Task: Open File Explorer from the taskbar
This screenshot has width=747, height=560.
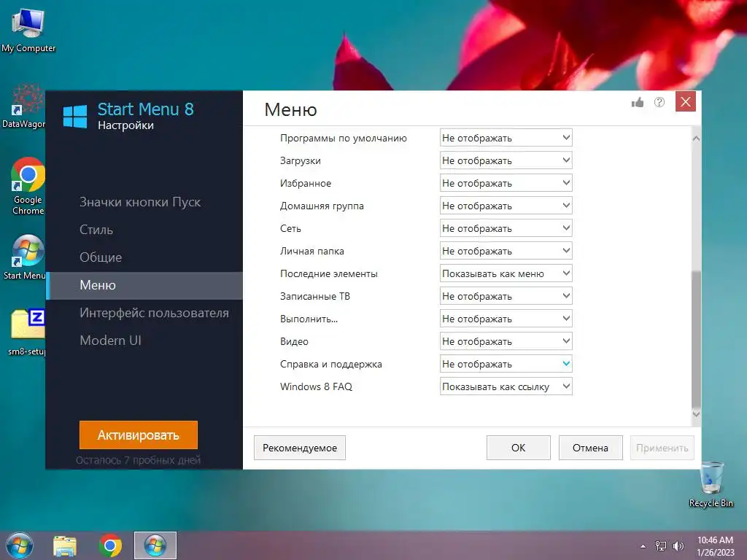Action: pyautogui.click(x=65, y=546)
